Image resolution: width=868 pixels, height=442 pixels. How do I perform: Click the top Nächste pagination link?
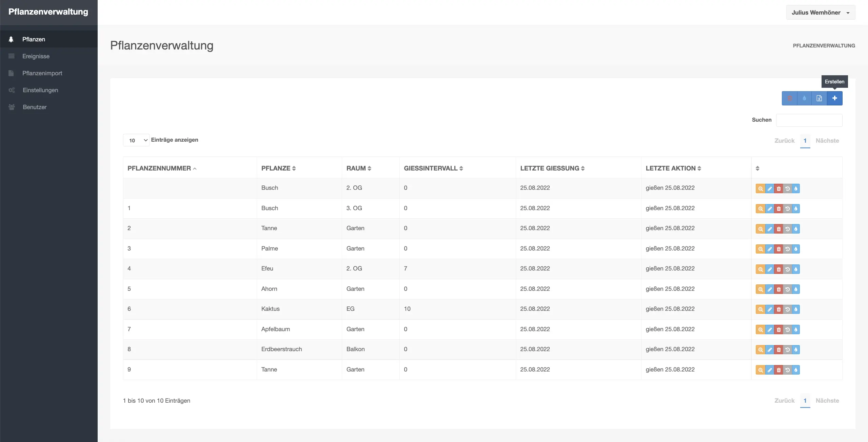coord(827,141)
